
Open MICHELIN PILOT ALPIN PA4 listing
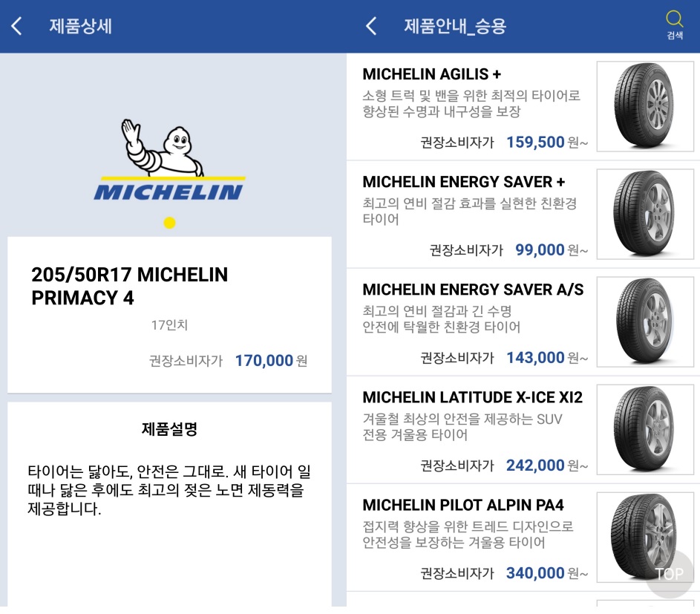point(462,505)
